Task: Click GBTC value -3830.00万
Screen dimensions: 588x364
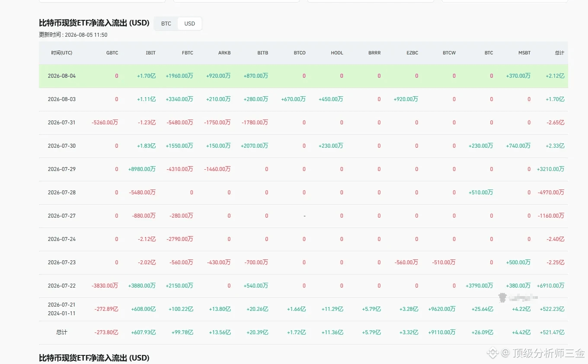Action: coord(105,286)
